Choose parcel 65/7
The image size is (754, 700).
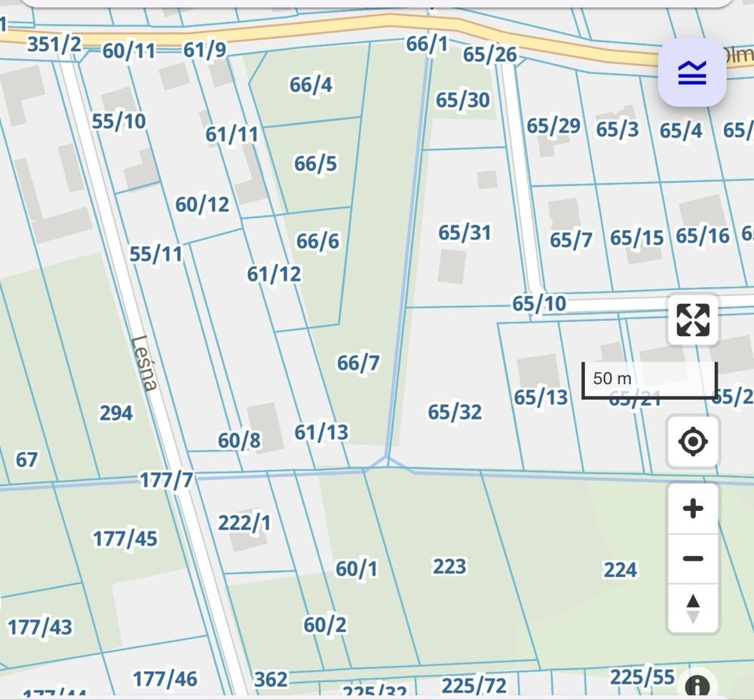[x=571, y=240]
